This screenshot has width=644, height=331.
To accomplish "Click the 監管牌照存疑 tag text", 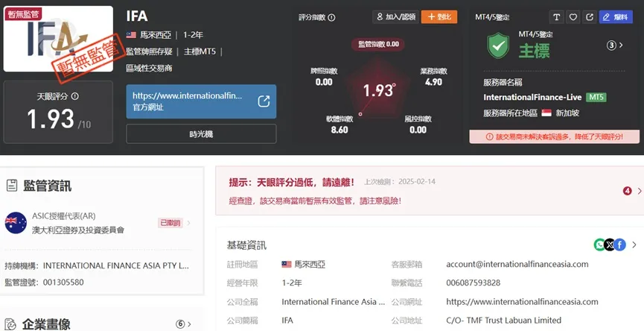I will tap(150, 51).
